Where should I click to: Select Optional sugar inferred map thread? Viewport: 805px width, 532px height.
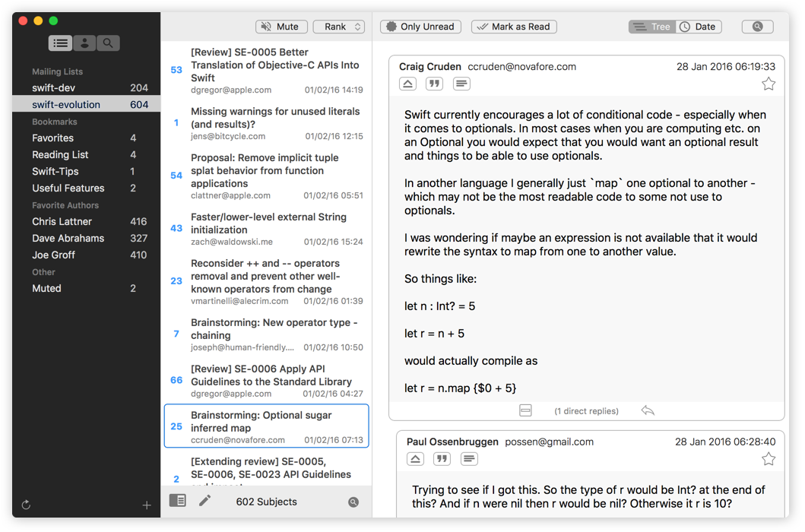[267, 426]
